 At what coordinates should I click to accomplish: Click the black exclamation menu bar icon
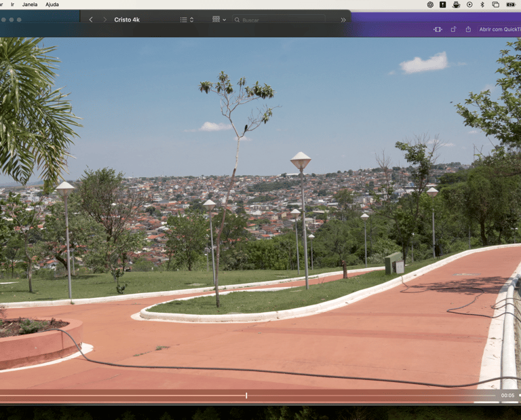click(442, 4)
